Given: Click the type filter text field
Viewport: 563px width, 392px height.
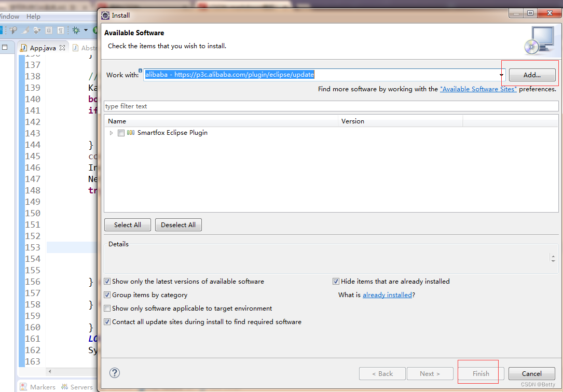Looking at the screenshot, I should pos(331,106).
